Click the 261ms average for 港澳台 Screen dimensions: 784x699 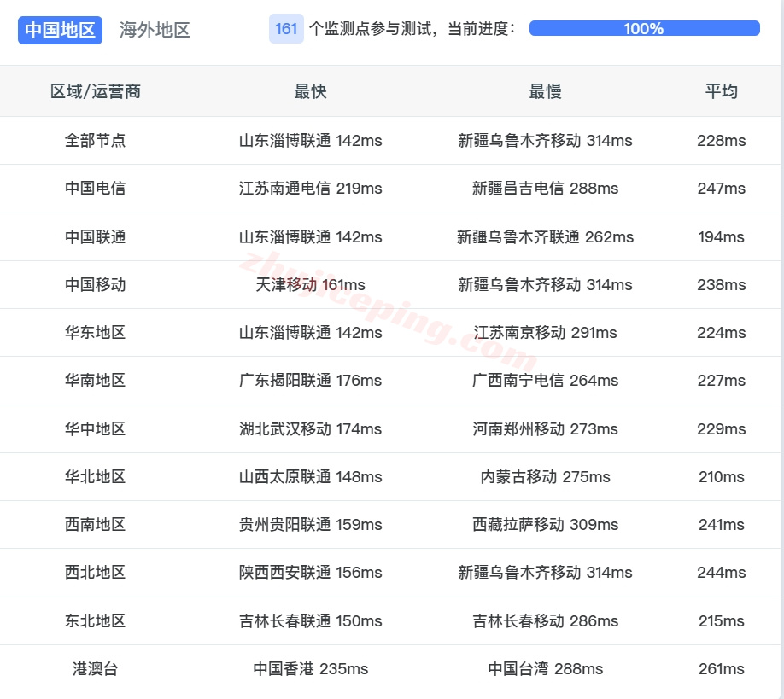[721, 668]
